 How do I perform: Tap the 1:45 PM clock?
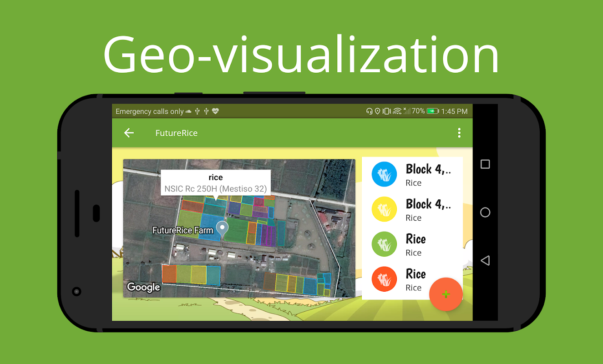click(455, 111)
